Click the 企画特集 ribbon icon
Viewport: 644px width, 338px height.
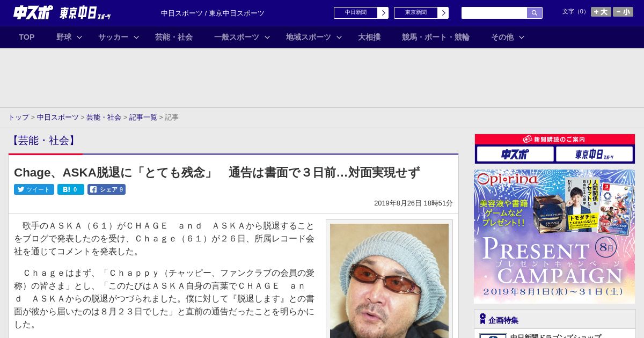tap(482, 319)
